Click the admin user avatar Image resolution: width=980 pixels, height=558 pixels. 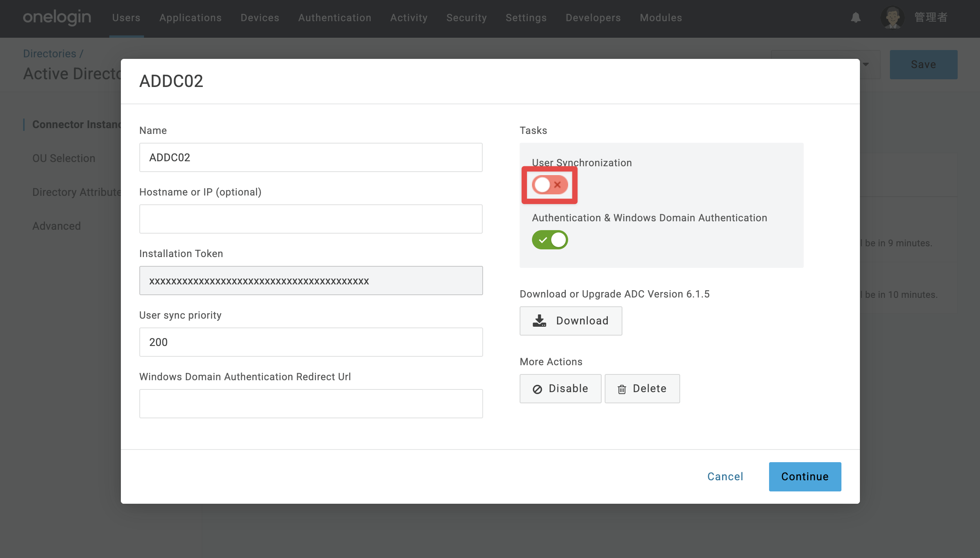point(892,17)
